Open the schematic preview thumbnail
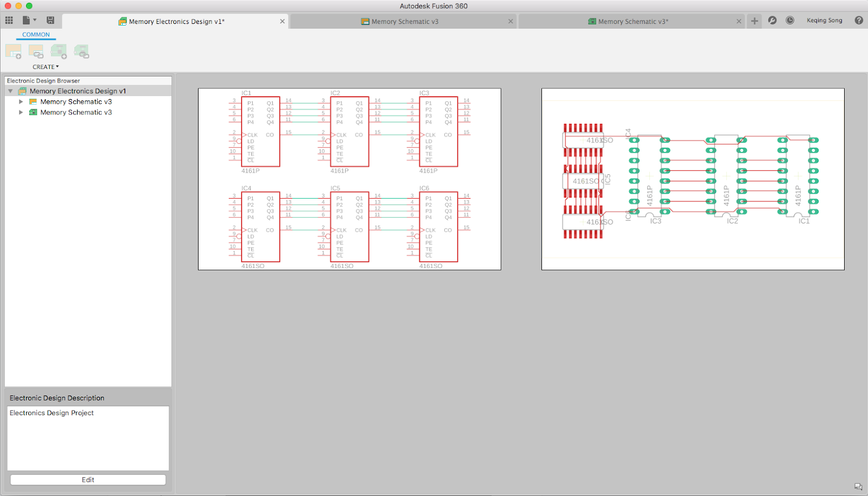868x496 pixels. [349, 179]
